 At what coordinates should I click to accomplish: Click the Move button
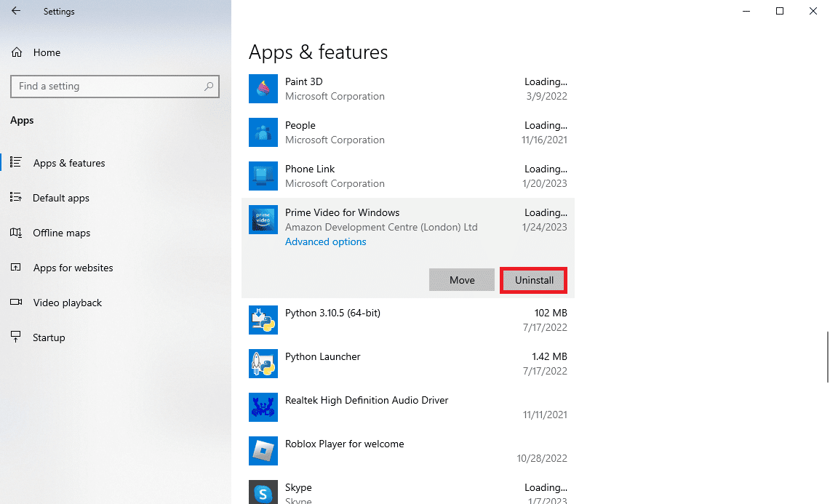462,280
